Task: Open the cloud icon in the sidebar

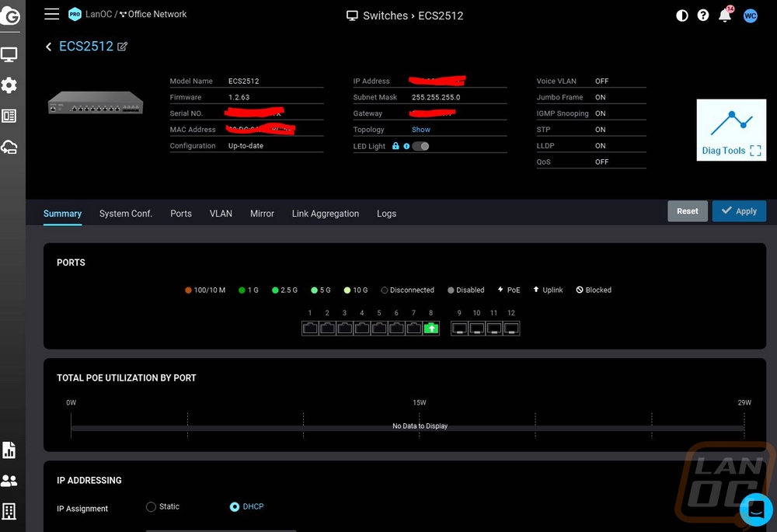Action: pos(9,147)
